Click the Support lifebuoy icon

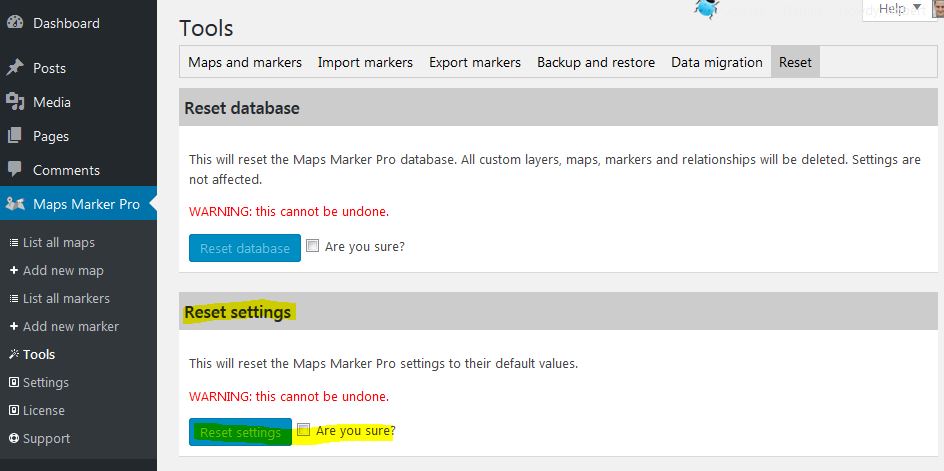14,438
